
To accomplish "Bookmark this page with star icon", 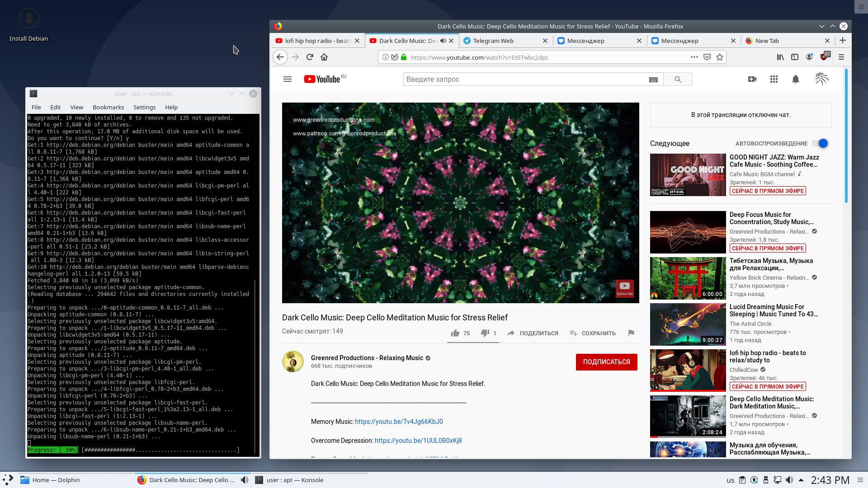I will pos(720,57).
